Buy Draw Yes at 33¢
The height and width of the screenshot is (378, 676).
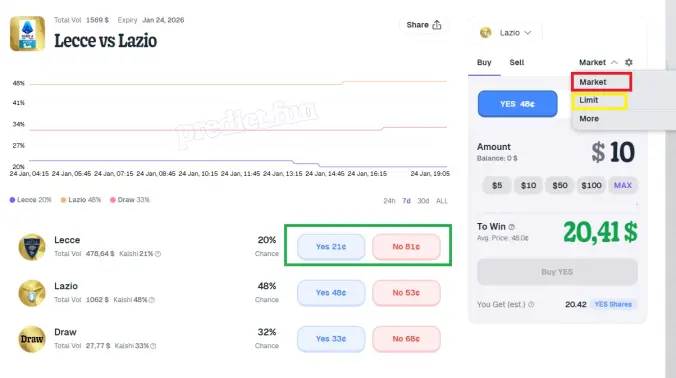(x=331, y=339)
